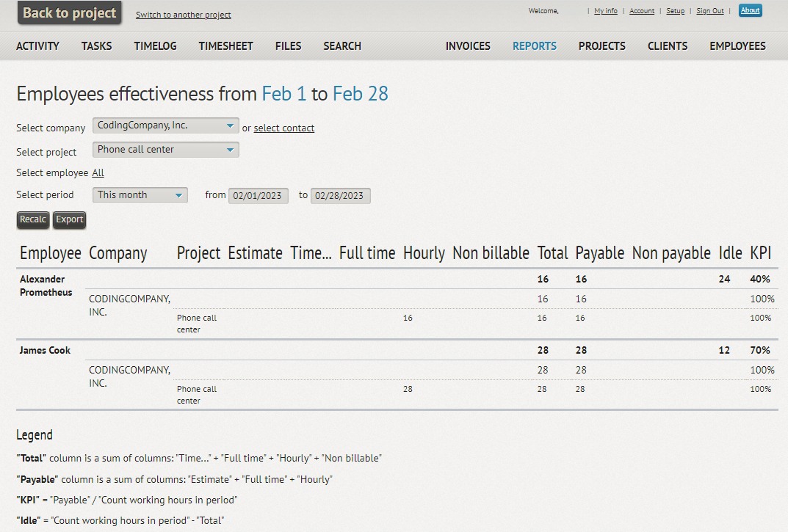Image resolution: width=788 pixels, height=532 pixels.
Task: Open the Setup link
Action: pyautogui.click(x=675, y=11)
